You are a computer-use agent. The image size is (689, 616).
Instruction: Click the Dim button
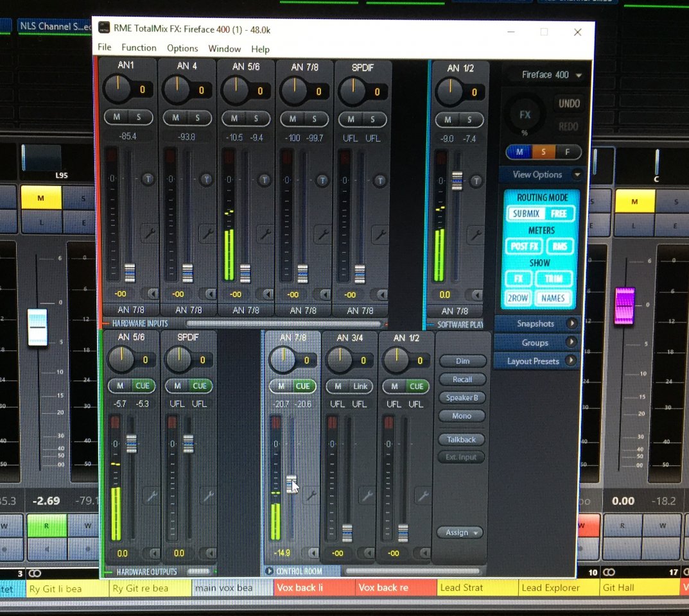click(x=462, y=361)
